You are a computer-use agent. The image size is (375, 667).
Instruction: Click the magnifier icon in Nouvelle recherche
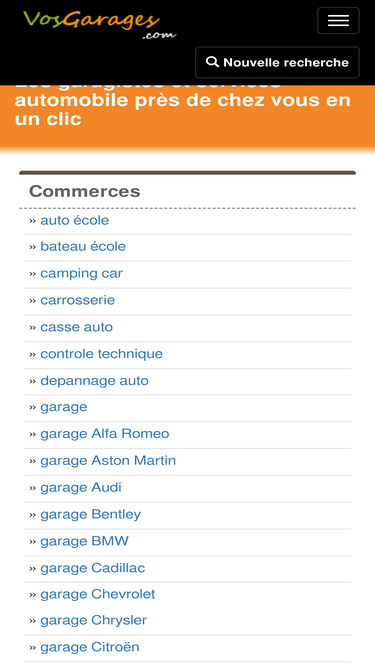click(212, 62)
